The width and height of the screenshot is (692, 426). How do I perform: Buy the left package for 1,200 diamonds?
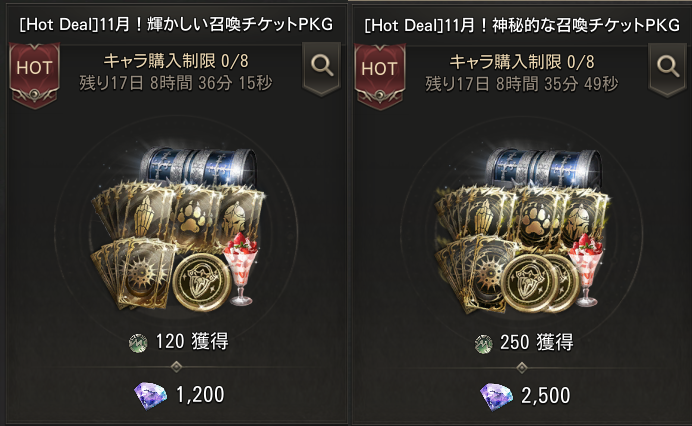point(180,395)
